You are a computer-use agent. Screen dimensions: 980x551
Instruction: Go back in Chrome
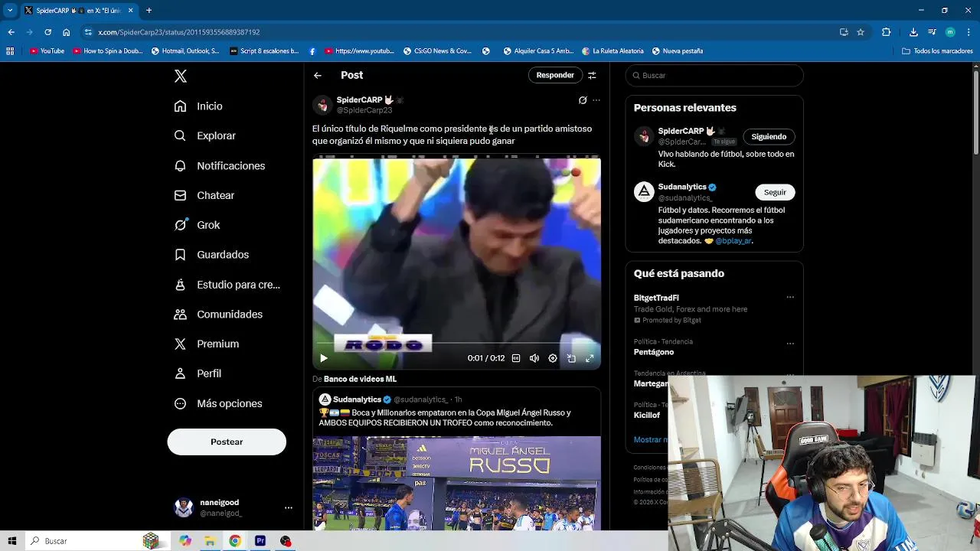pos(11,32)
